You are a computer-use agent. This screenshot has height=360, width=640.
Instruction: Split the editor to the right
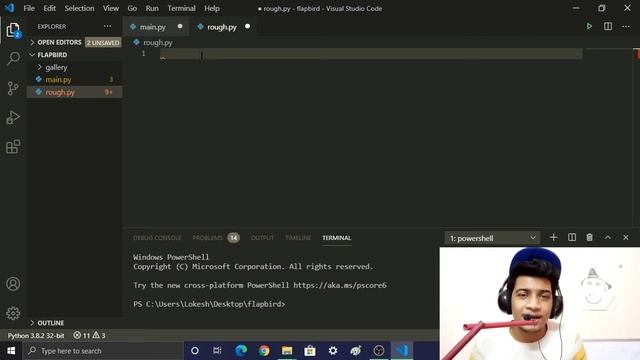pos(608,27)
